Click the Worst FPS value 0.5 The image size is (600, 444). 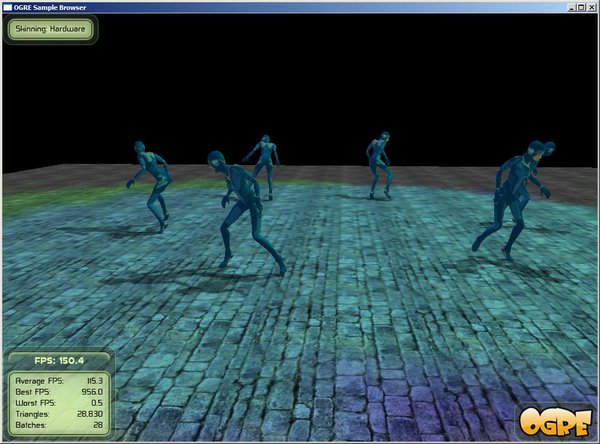pos(97,403)
